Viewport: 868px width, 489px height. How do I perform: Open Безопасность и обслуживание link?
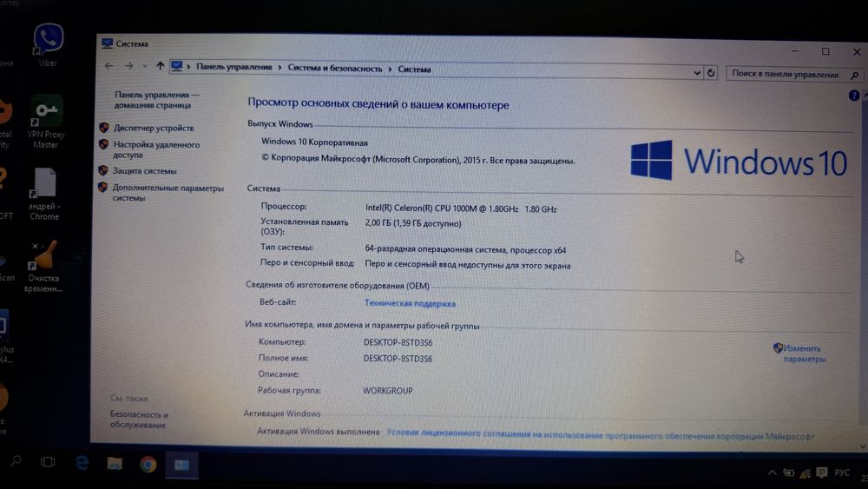tap(138, 420)
